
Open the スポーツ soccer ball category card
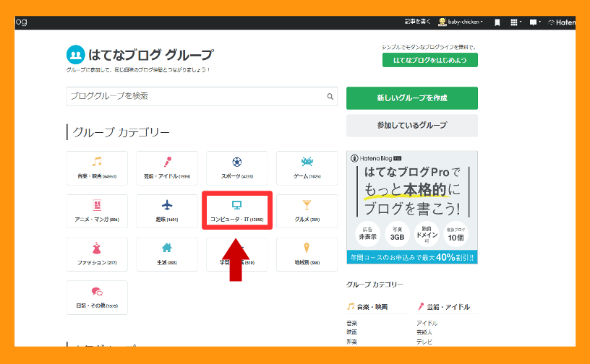(237, 168)
